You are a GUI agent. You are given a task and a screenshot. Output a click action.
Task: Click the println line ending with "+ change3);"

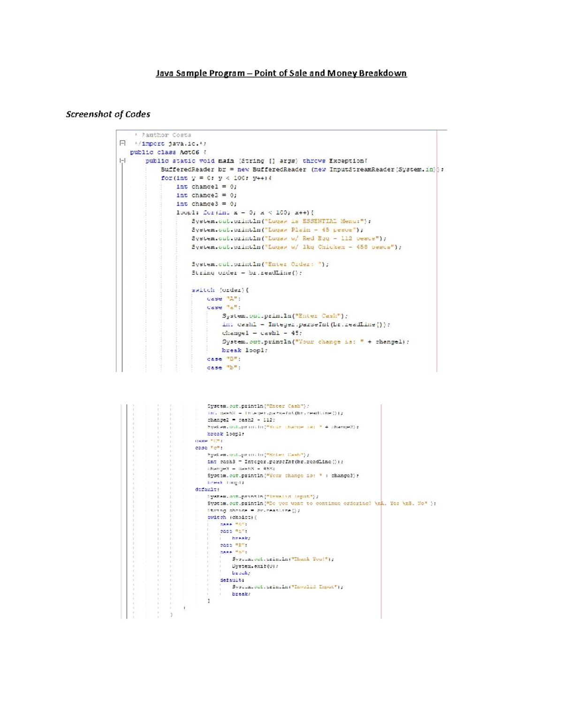(x=283, y=476)
